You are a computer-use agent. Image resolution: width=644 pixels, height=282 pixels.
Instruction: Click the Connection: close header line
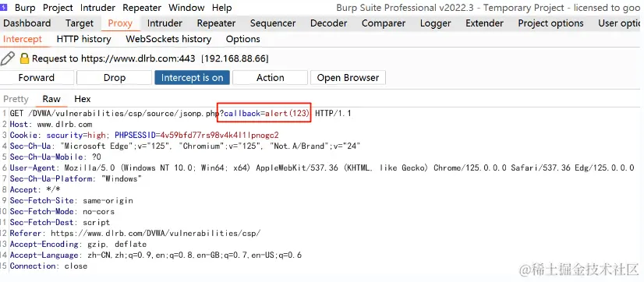click(x=48, y=266)
